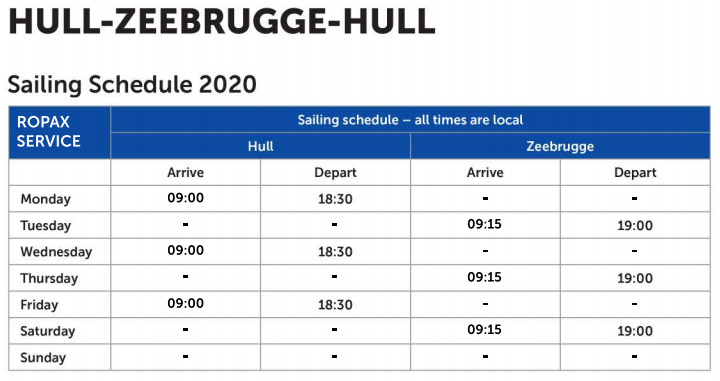Click the Zeebrugge Depart column label

point(635,173)
